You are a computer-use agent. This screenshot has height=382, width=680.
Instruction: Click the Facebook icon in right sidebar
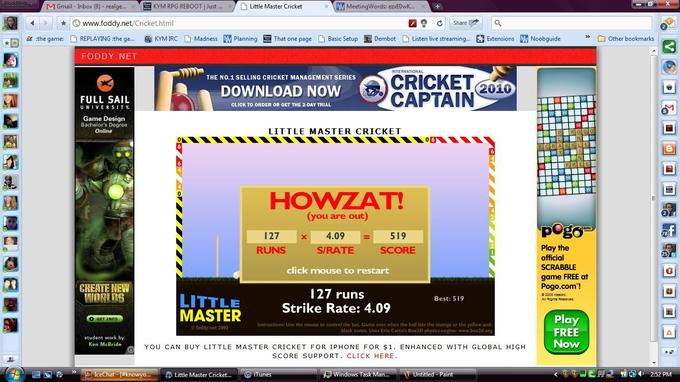tap(669, 230)
